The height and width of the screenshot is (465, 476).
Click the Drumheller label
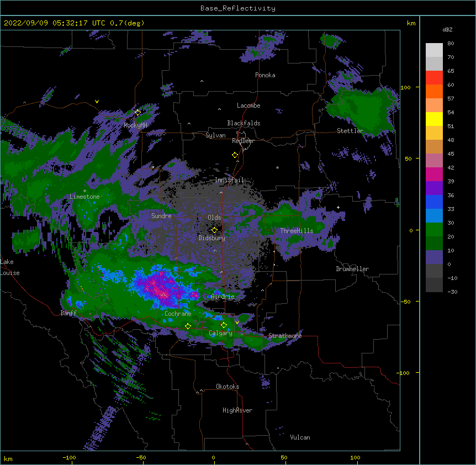352,269
